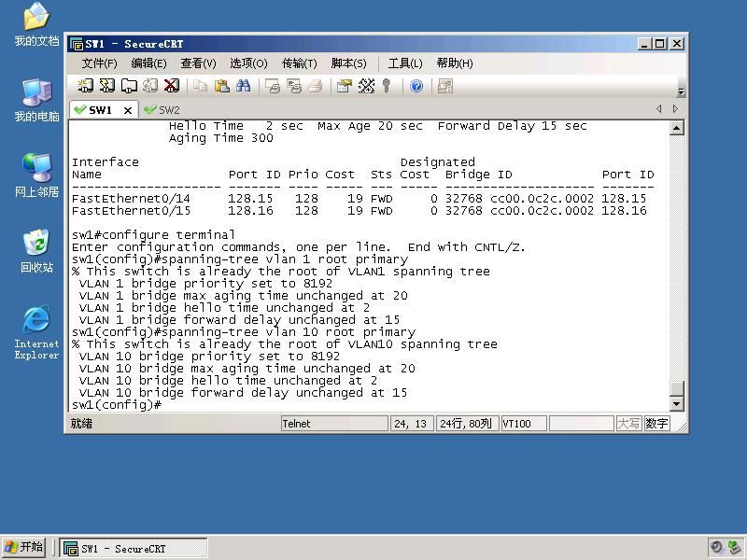Click the Connect toolbar icon
The width and height of the screenshot is (747, 560).
point(85,86)
